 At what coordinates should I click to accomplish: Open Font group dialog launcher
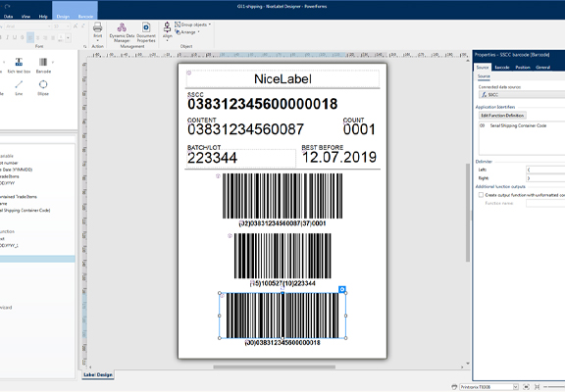point(85,46)
